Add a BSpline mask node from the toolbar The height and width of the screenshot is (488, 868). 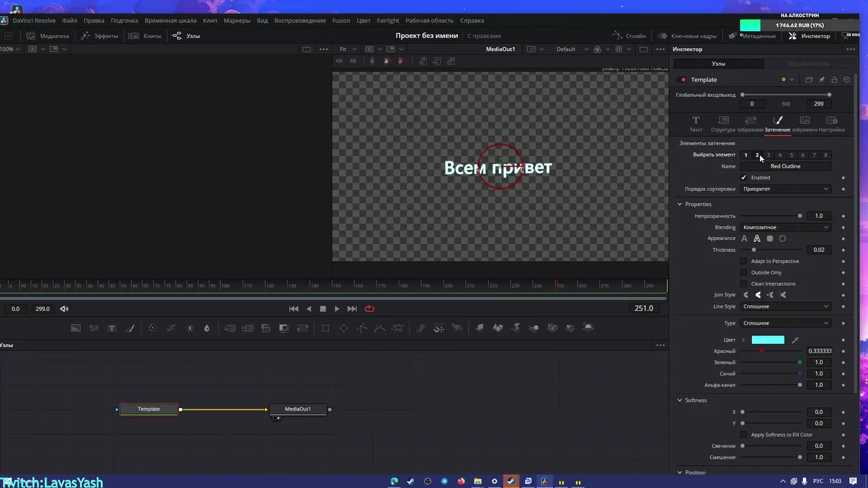coord(380,328)
